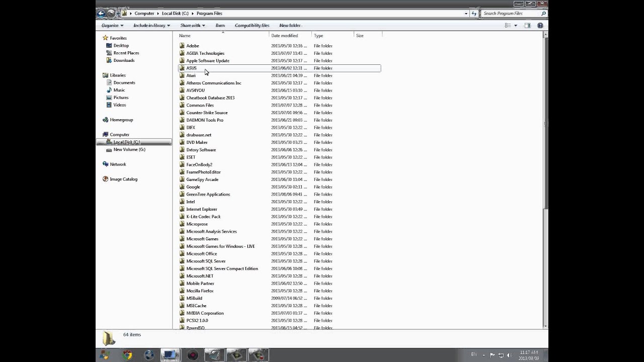Click the Compatibility files button
644x362 pixels.
(x=252, y=25)
